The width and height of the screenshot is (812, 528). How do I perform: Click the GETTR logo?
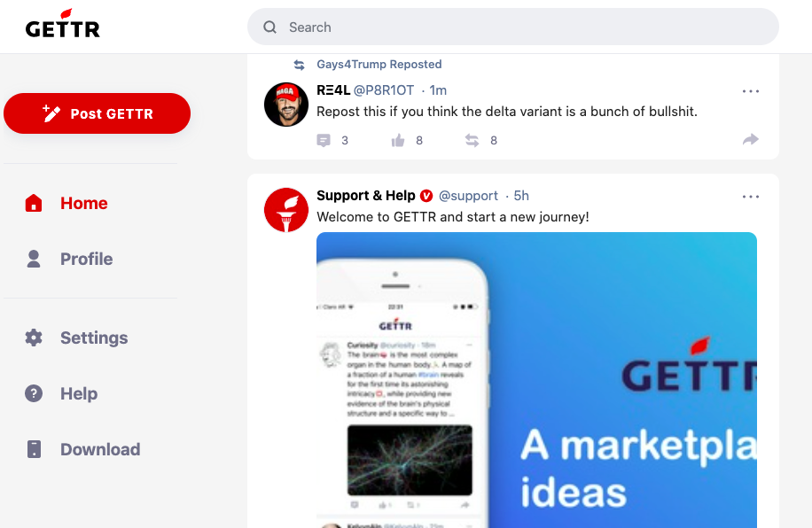[63, 24]
